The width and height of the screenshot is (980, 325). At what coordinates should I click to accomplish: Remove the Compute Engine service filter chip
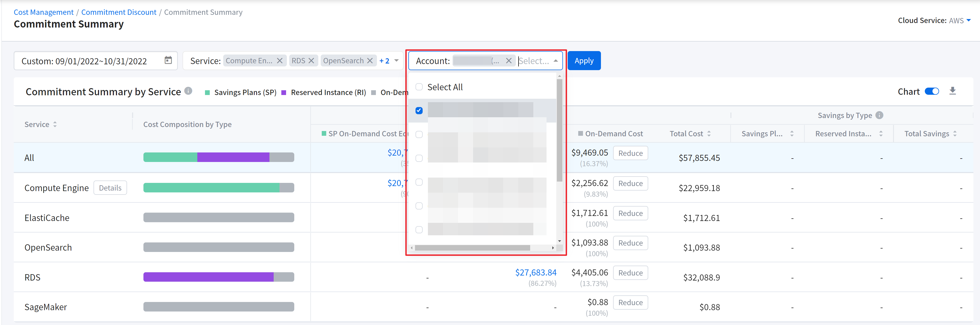[280, 61]
